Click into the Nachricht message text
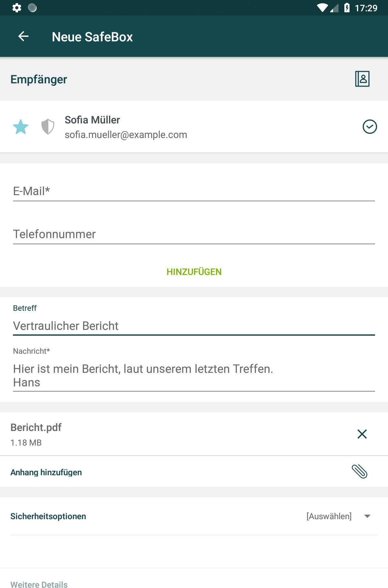The image size is (388, 588). click(194, 375)
